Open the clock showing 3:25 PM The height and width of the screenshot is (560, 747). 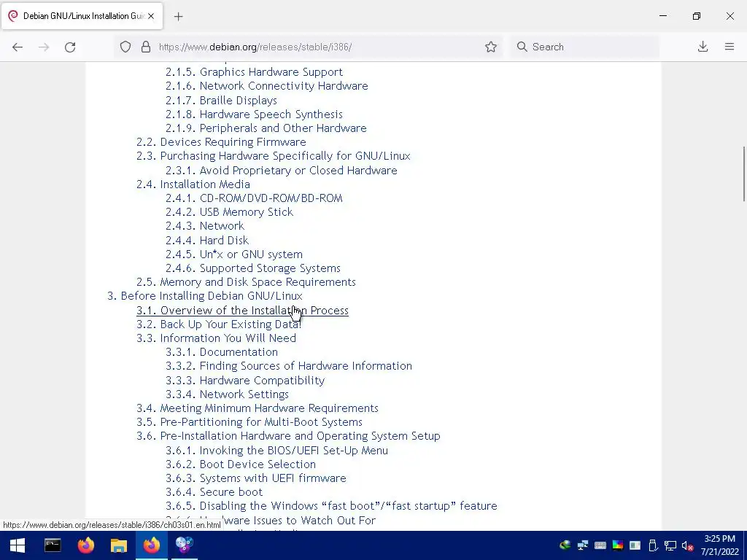pyautogui.click(x=719, y=545)
